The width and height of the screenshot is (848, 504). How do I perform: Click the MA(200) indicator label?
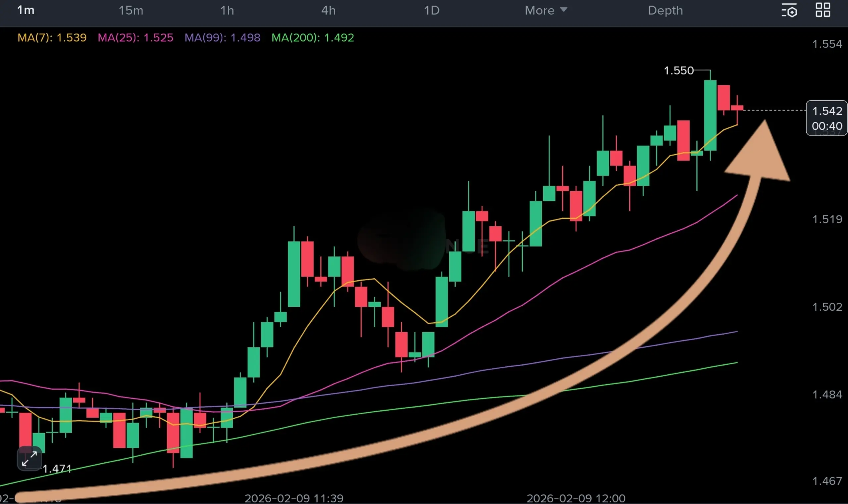click(x=313, y=37)
